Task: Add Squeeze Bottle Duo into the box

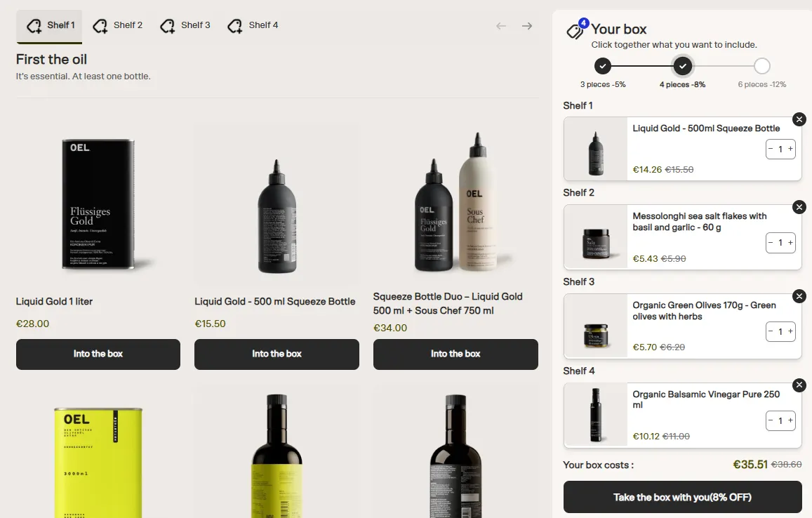Action: (x=455, y=354)
